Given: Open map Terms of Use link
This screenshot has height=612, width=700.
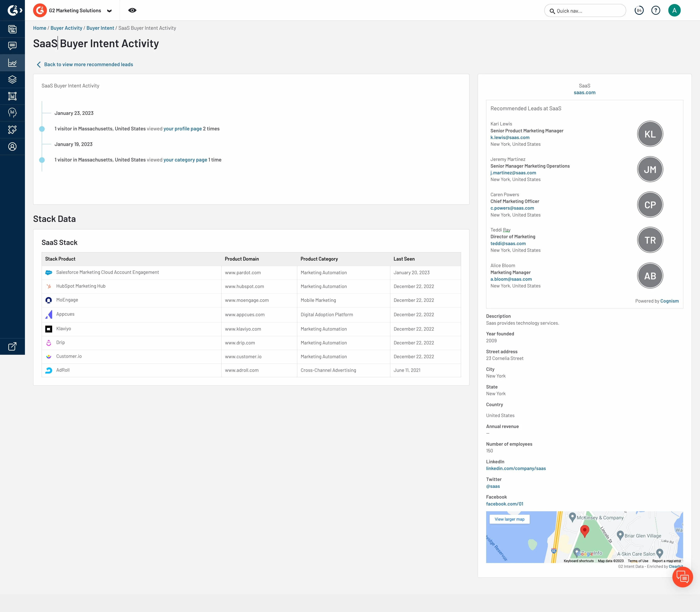Looking at the screenshot, I should [637, 561].
